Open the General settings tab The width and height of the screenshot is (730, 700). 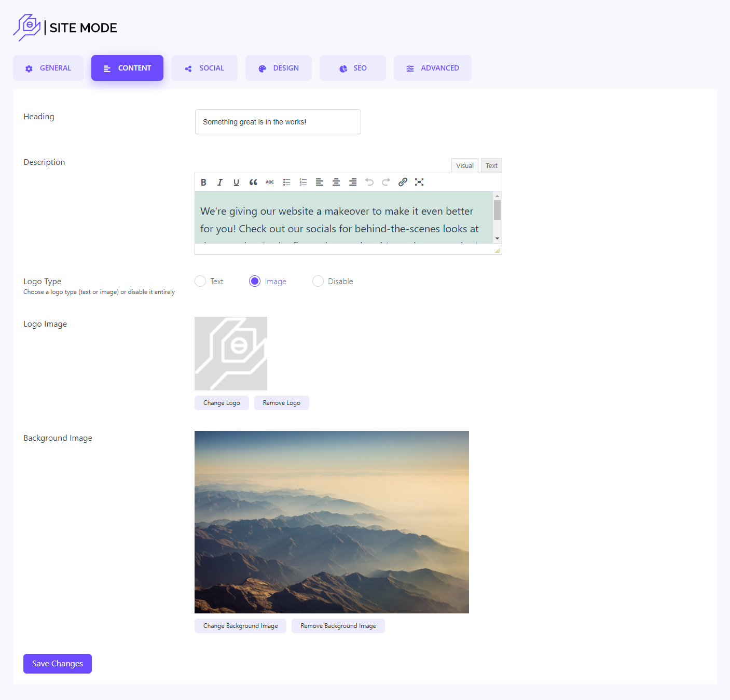pyautogui.click(x=48, y=68)
